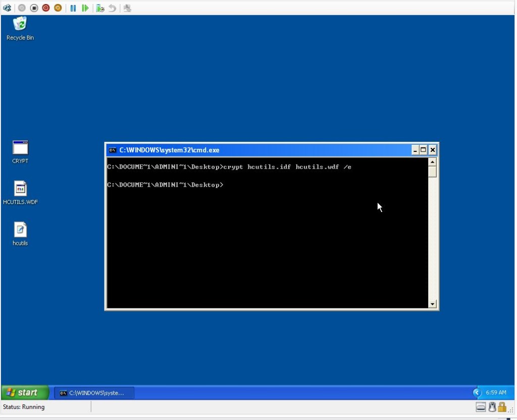Viewport: 517px width, 420px height.
Task: Click the padlock icon in status bar
Action: point(502,407)
